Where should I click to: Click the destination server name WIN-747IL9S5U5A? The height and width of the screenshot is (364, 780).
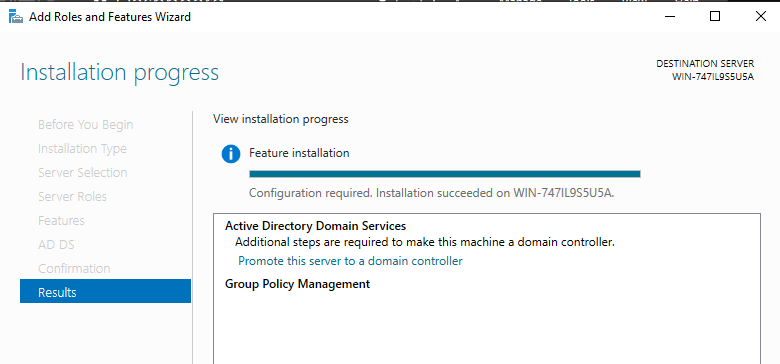point(713,77)
